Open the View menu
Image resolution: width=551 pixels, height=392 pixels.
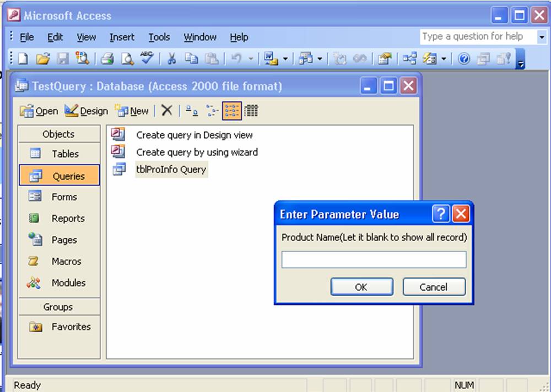click(x=86, y=37)
